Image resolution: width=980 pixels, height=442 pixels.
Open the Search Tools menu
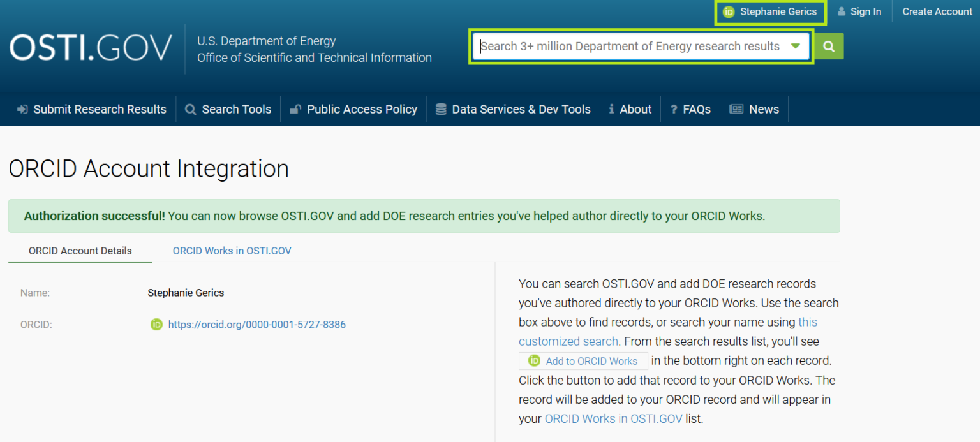(x=237, y=110)
